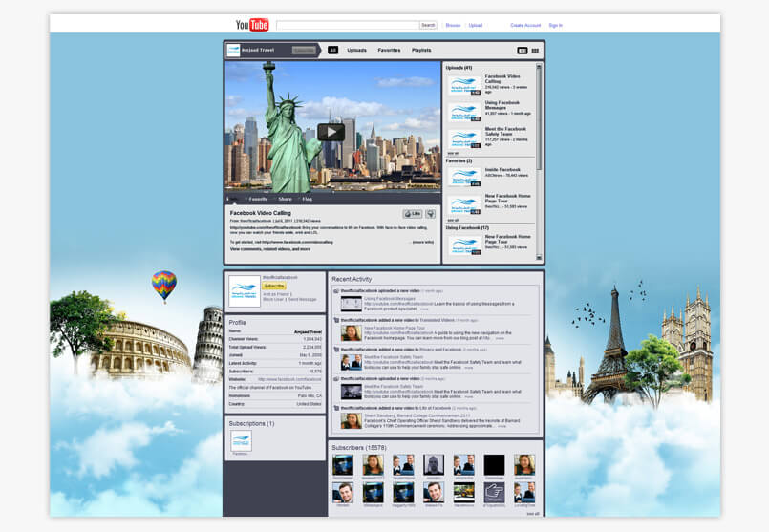The height and width of the screenshot is (532, 769).
Task: Open Meet the Facebook Safety Team upload thumbnail
Action: click(464, 138)
